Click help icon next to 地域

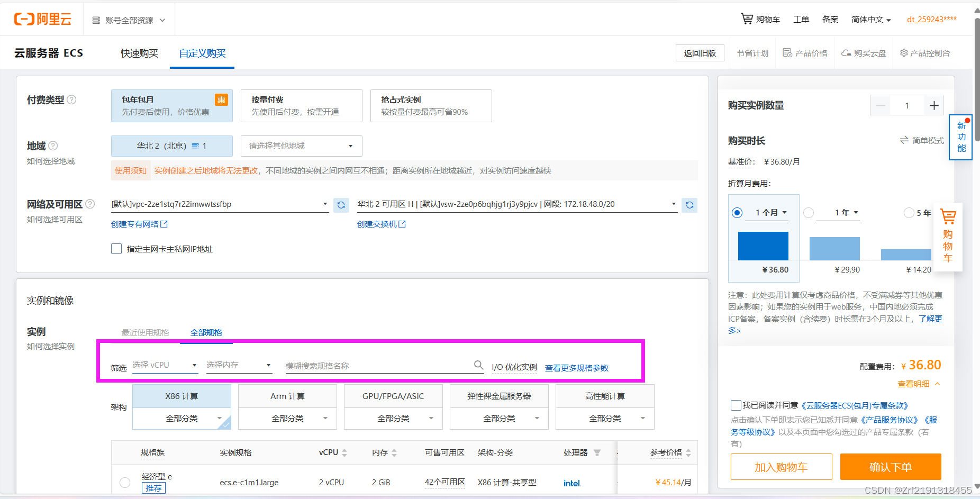click(53, 146)
